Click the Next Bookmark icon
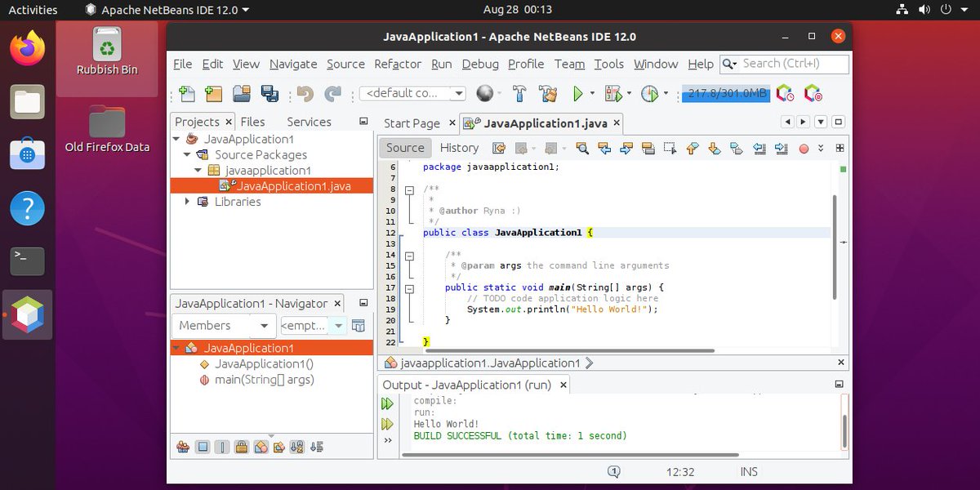This screenshot has height=490, width=980. (x=715, y=148)
